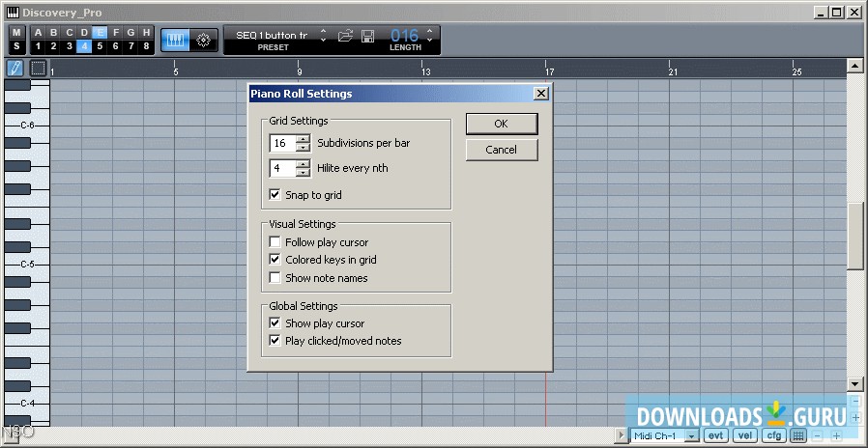Click vertical scrollbar down arrow
Screen dimensions: 868x448
(854, 384)
